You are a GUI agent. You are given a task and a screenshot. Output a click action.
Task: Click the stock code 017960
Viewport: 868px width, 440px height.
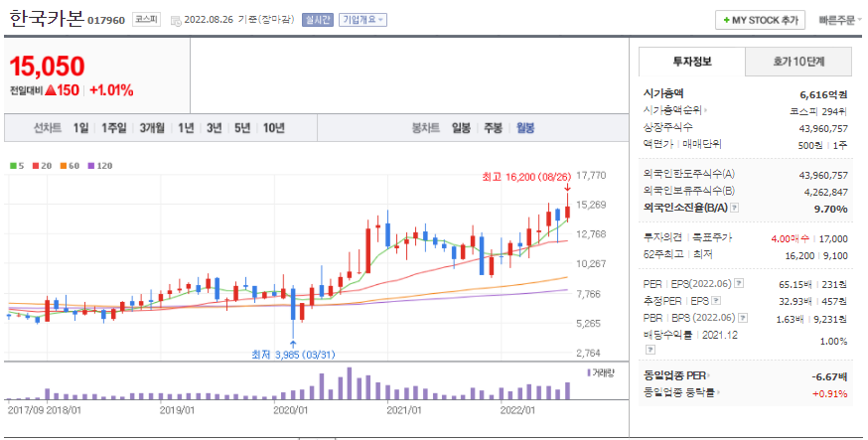pos(106,21)
